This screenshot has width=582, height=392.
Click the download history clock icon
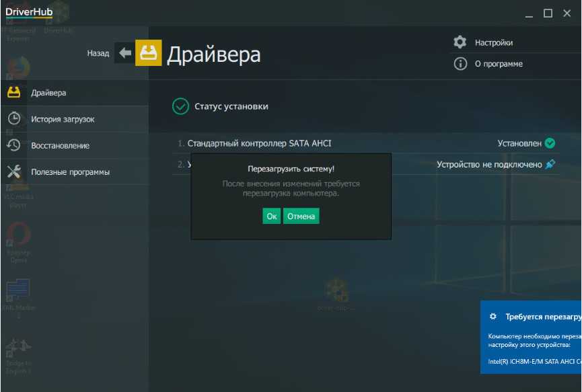coord(13,119)
